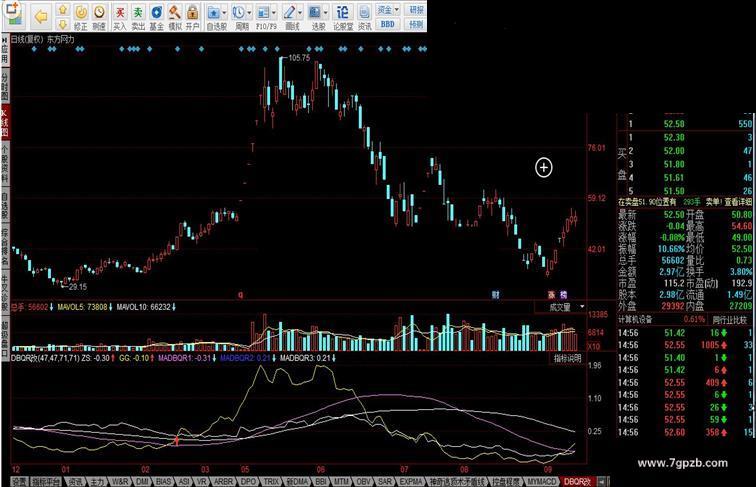Expand the 画线 dropdown arrow
Image resolution: width=756 pixels, height=487 pixels.
point(300,13)
